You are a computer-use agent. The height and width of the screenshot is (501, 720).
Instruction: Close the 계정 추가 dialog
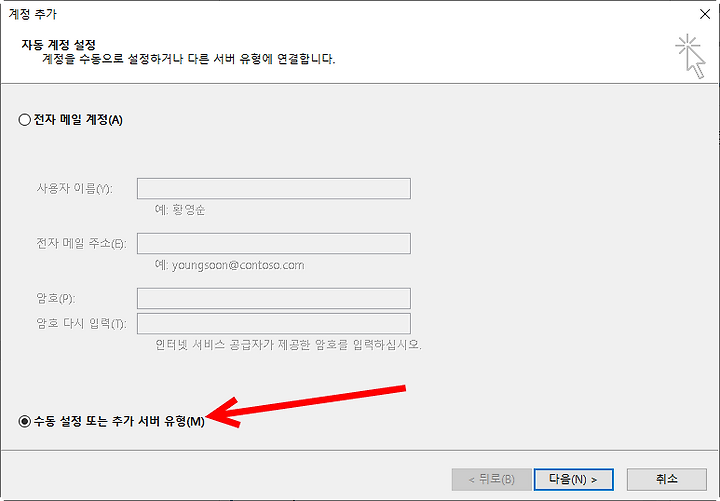[x=705, y=14]
